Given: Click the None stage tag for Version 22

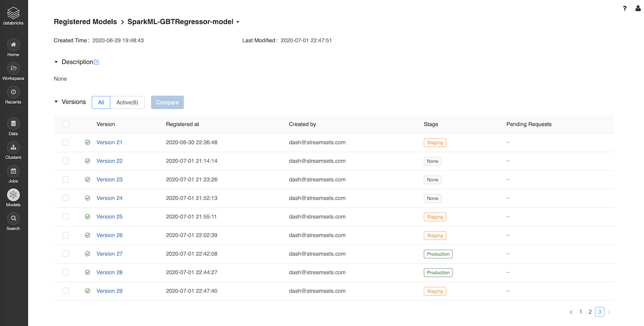Looking at the screenshot, I should coord(433,161).
